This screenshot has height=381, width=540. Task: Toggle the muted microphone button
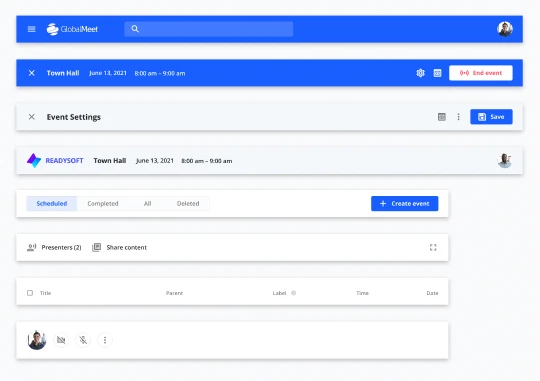tap(83, 340)
